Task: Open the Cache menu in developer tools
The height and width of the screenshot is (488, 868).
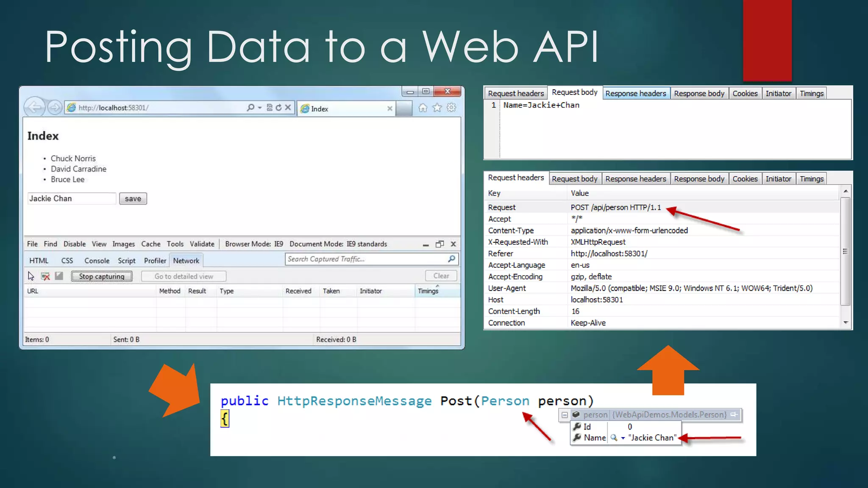Action: 151,244
